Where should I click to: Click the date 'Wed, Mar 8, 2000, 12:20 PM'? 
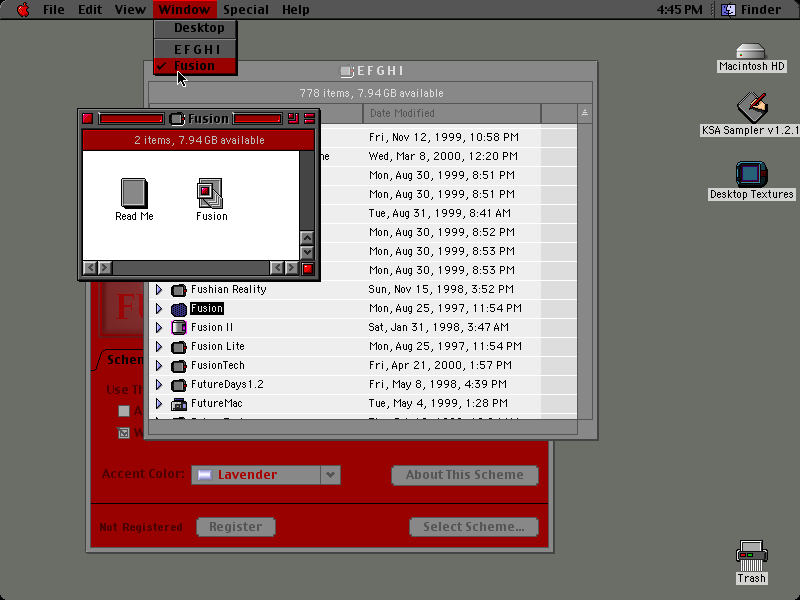pyautogui.click(x=443, y=157)
